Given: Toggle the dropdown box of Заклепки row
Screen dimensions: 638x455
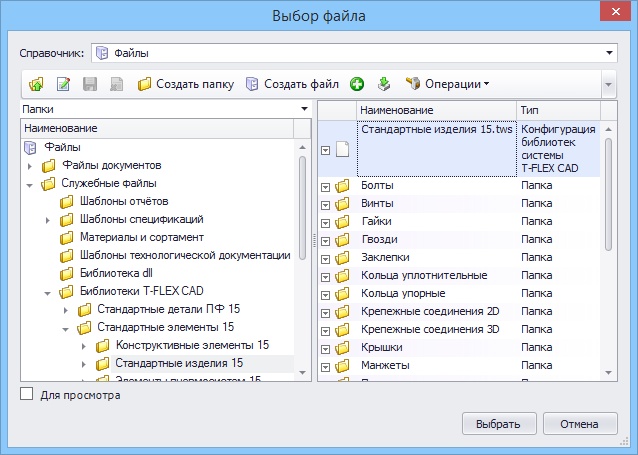Looking at the screenshot, I should click(325, 259).
